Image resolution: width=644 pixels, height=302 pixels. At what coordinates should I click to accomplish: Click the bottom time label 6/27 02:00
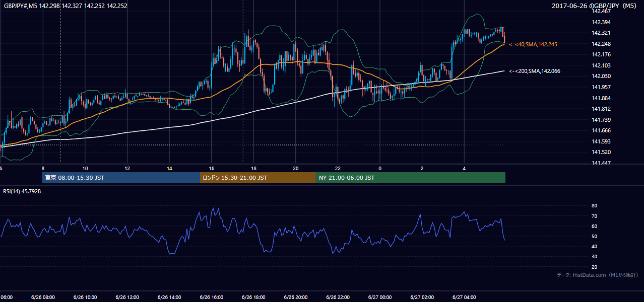click(x=422, y=297)
